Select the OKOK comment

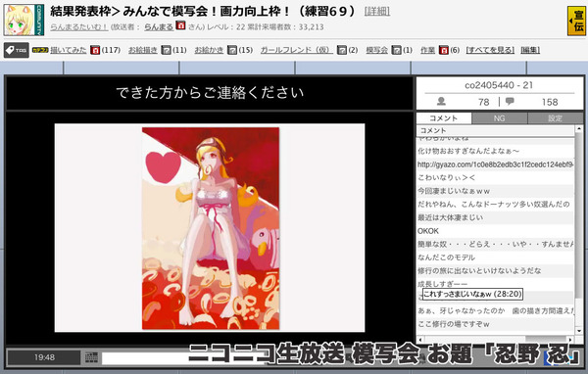(495, 231)
